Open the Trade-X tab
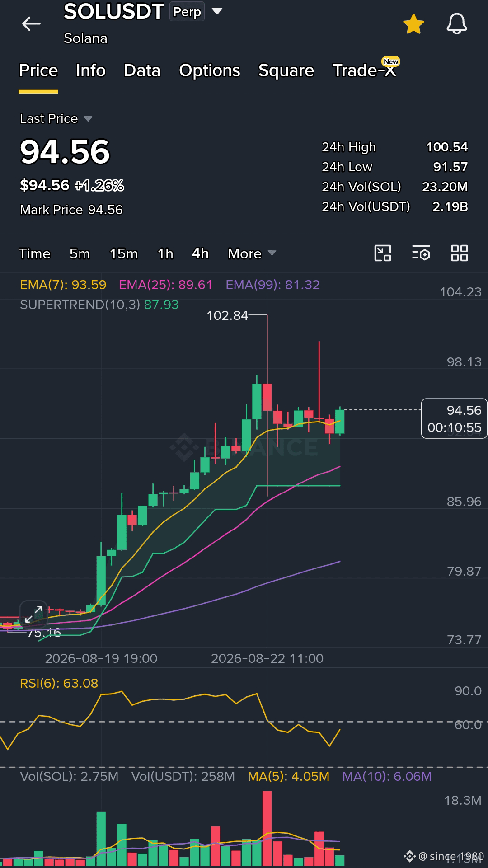 tap(364, 70)
